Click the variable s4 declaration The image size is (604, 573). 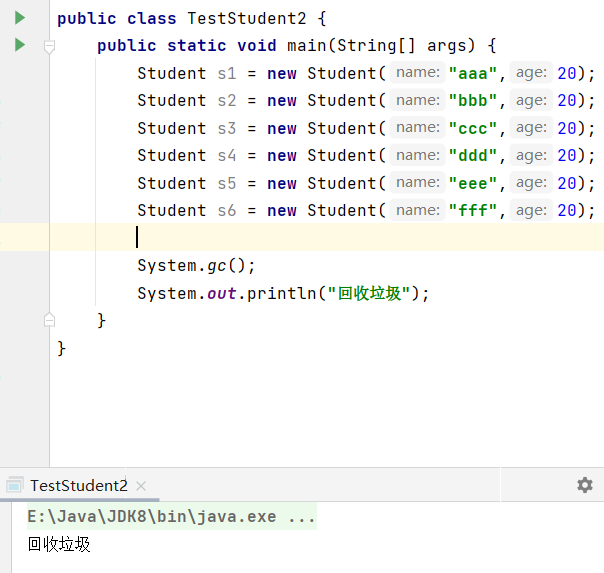coord(226,156)
